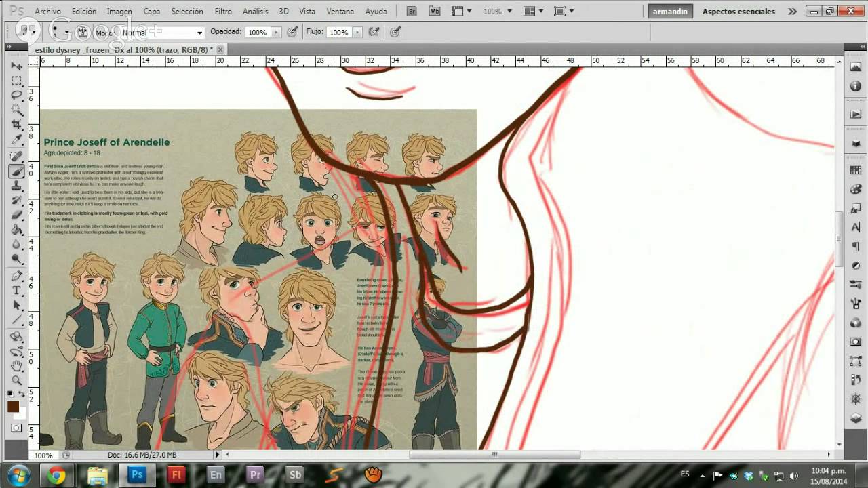The height and width of the screenshot is (488, 868).
Task: Open status bar document info arrow
Action: coord(217,455)
